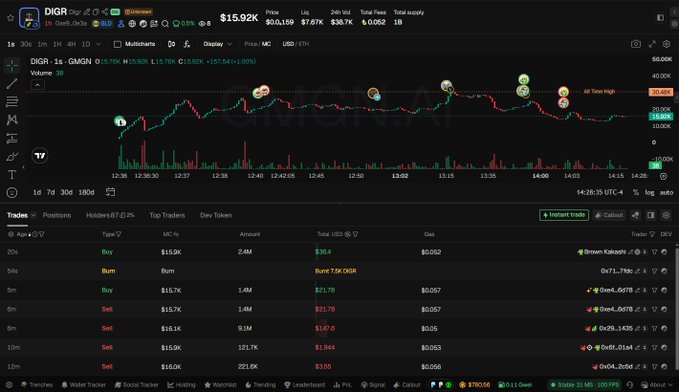Expand the chart to fullscreen

(x=652, y=44)
